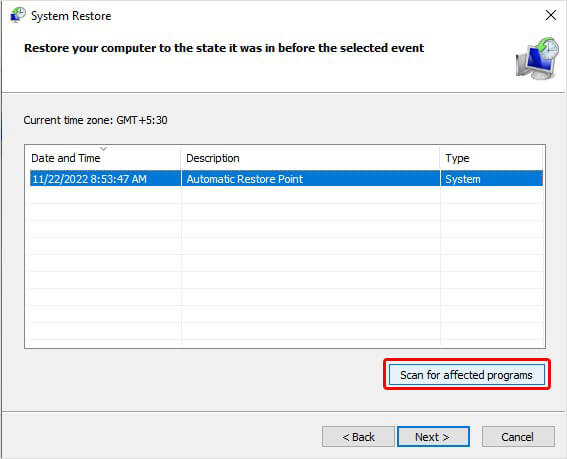
Task: Cancel the System Restore wizard
Action: pos(518,437)
